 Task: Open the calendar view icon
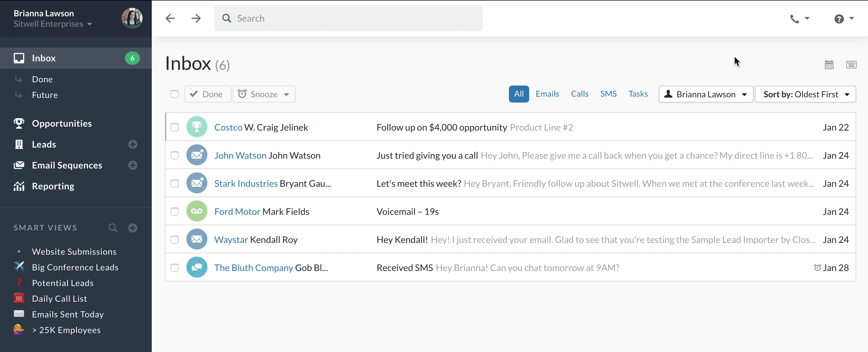829,64
